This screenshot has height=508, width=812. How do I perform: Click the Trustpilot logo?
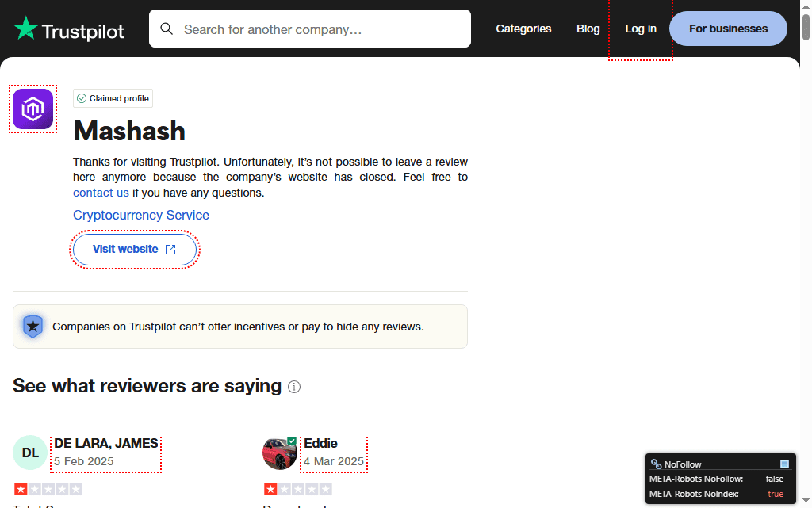pos(68,29)
